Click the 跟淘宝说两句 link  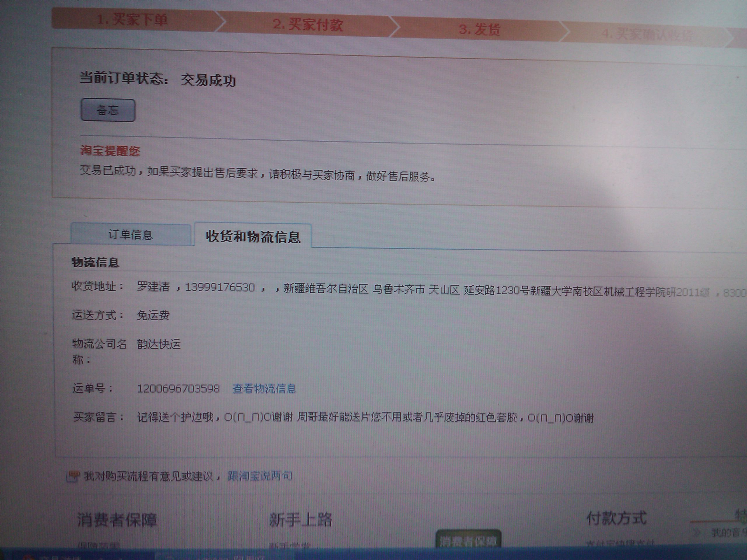point(260,476)
